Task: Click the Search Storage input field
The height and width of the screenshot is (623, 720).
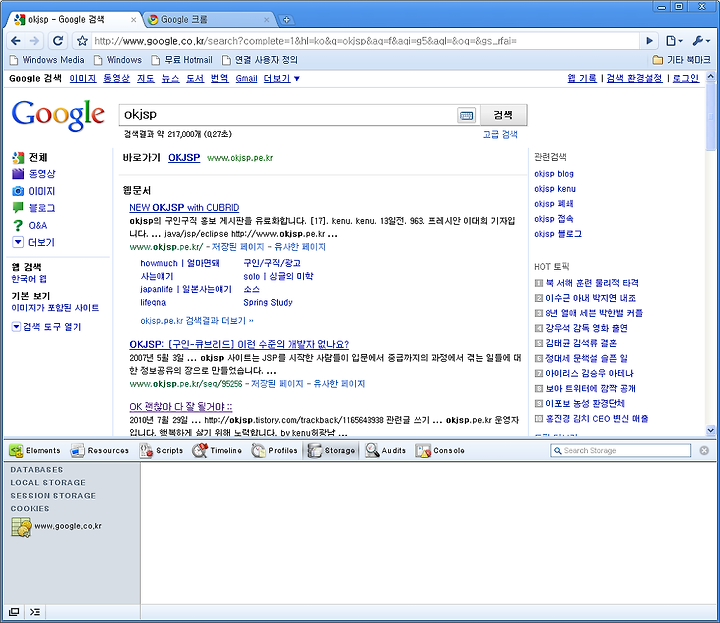Action: (620, 450)
